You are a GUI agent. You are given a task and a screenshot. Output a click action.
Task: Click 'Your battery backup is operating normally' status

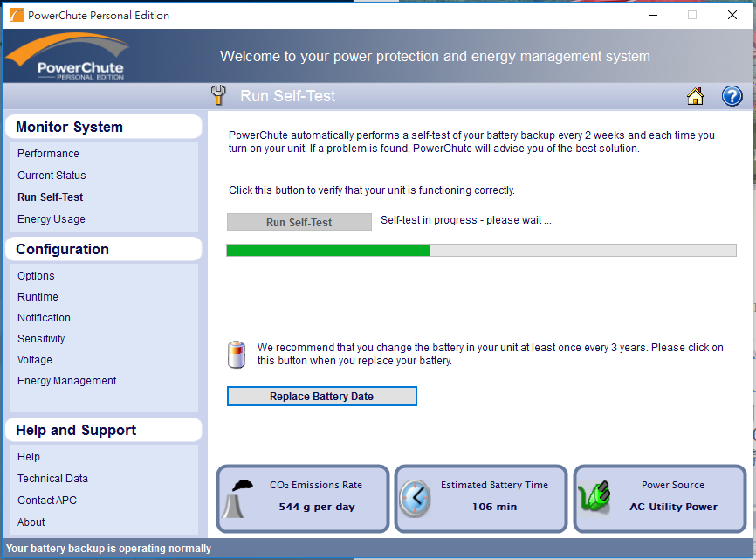point(108,549)
